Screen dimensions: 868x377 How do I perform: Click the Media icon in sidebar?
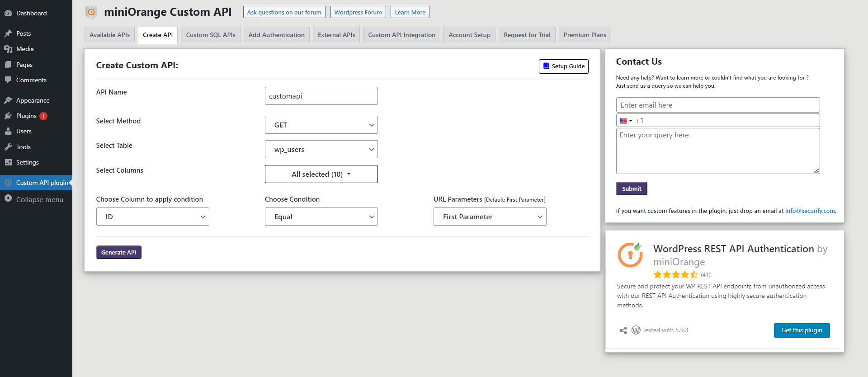[8, 49]
